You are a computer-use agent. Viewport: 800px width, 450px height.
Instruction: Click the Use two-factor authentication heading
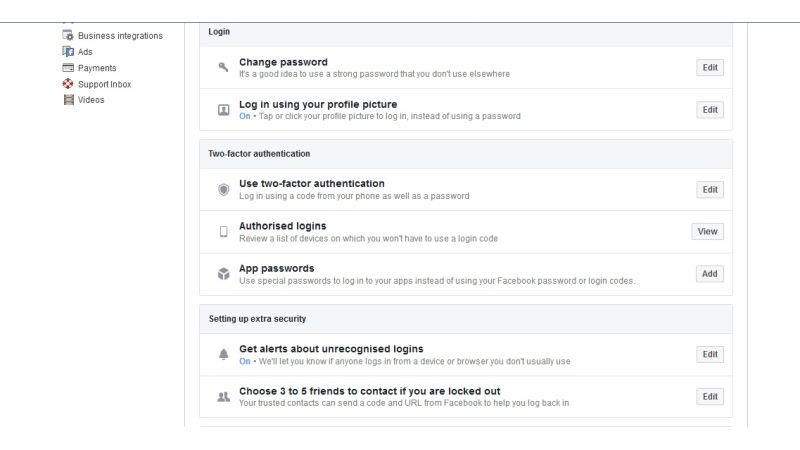pyautogui.click(x=311, y=184)
